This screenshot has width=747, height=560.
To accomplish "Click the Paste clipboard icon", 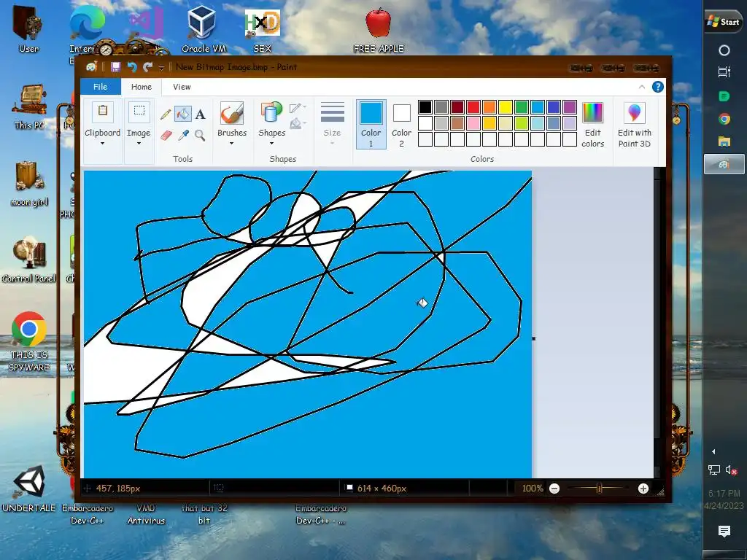I will (102, 112).
